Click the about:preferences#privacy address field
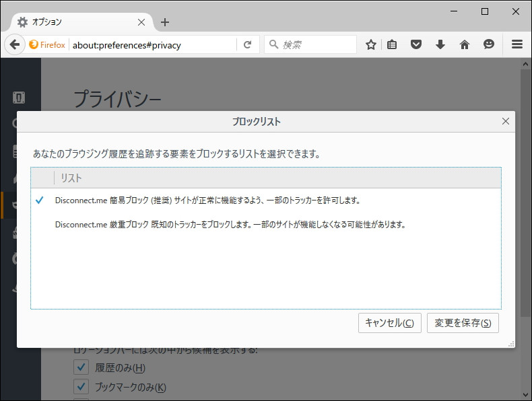The image size is (532, 401). click(x=153, y=45)
